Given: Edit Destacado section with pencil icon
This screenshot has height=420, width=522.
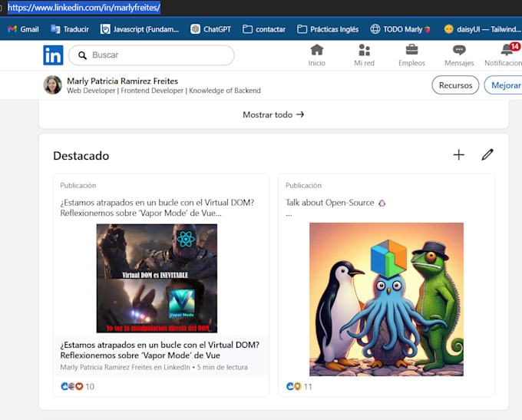Looking at the screenshot, I should (487, 154).
